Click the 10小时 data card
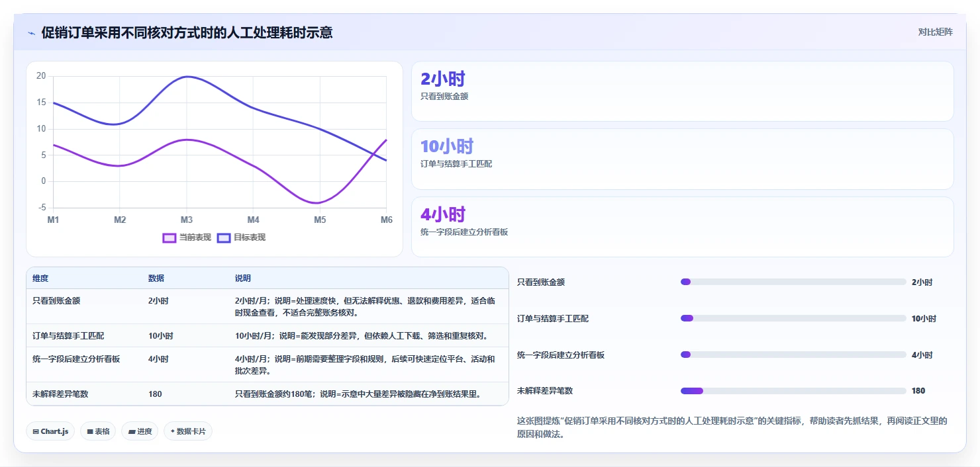This screenshot has width=980, height=467. [x=683, y=159]
